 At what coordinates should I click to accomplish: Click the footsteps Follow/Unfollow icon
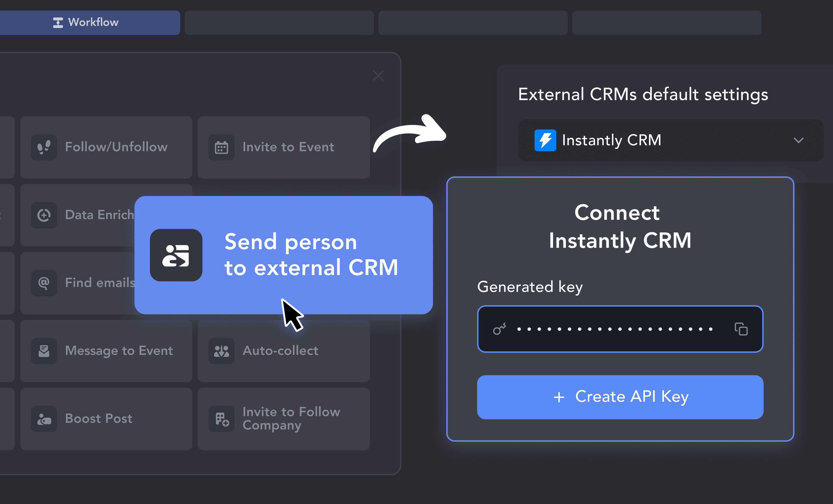[44, 147]
